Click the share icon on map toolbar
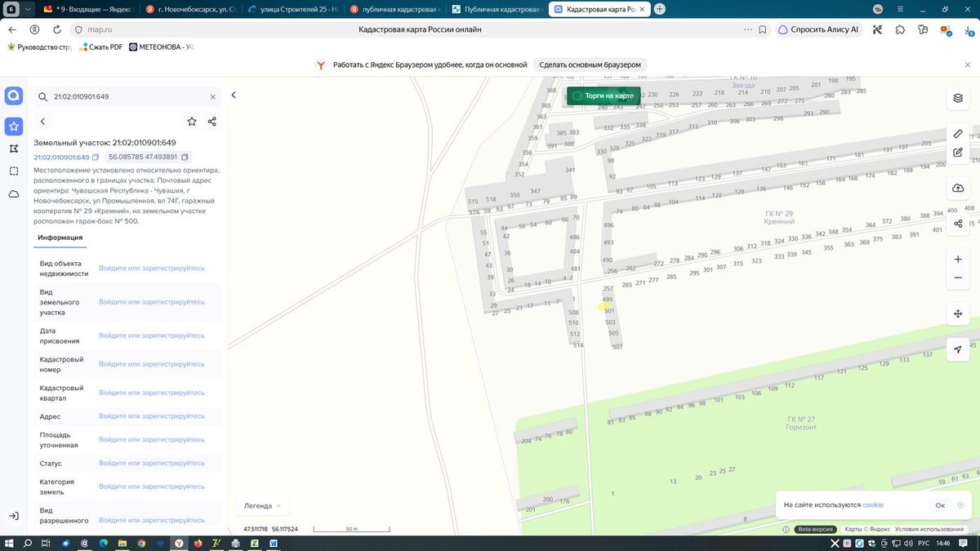 click(x=958, y=223)
